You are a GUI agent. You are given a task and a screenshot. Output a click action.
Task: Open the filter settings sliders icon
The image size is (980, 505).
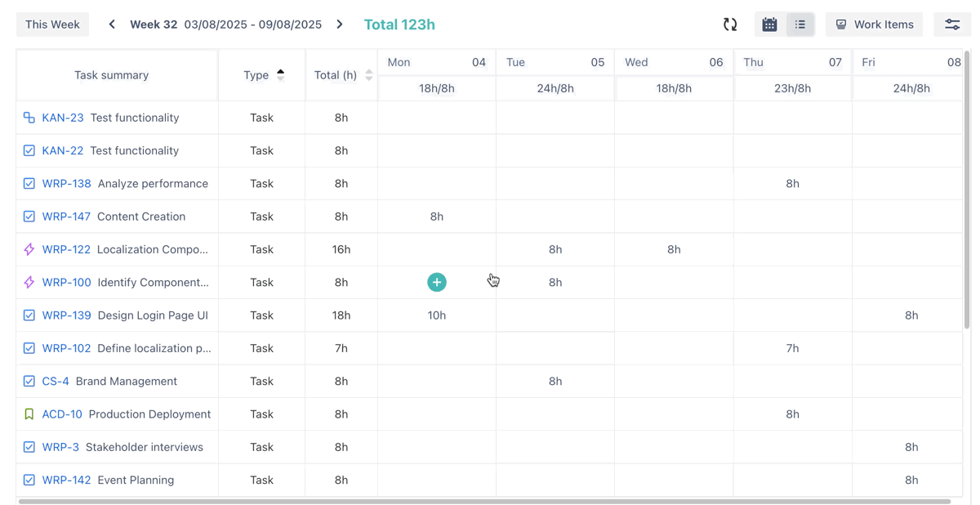[952, 25]
